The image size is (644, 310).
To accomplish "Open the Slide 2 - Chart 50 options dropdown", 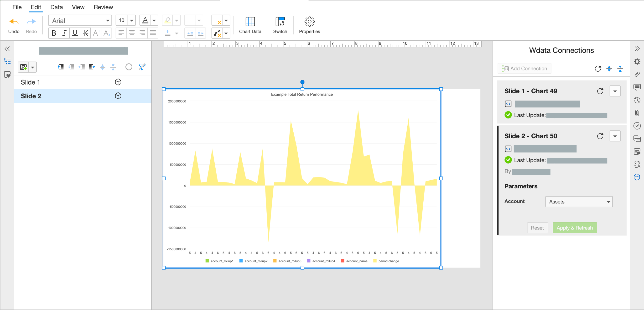I will pyautogui.click(x=615, y=136).
